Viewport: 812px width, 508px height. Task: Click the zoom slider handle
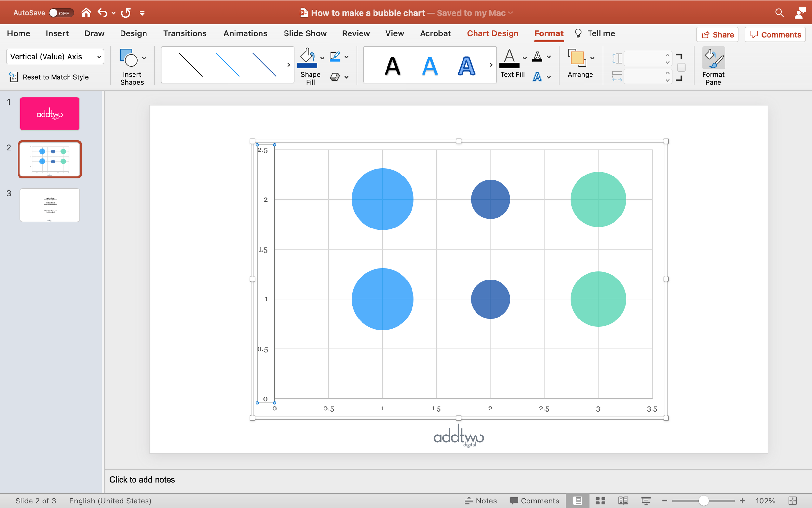coord(704,501)
